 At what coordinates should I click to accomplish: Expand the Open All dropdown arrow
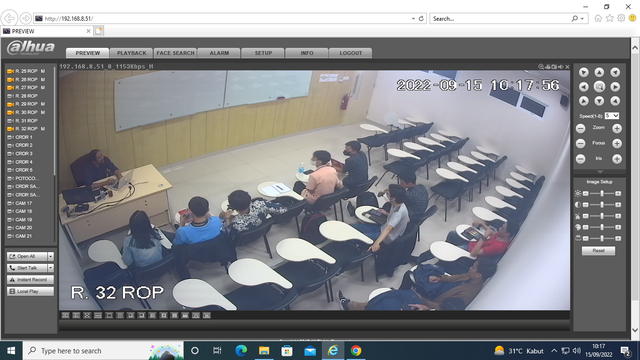[x=51, y=256]
